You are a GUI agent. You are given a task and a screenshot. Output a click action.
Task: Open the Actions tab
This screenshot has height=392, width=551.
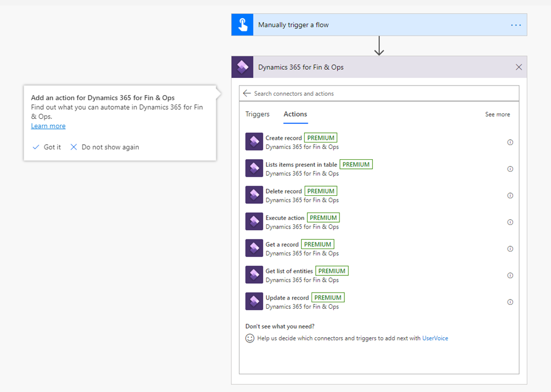(x=295, y=114)
